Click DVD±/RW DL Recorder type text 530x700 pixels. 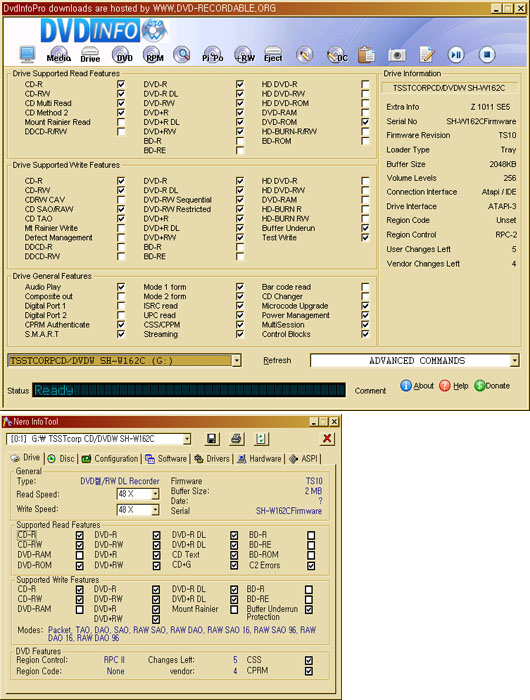click(x=119, y=481)
